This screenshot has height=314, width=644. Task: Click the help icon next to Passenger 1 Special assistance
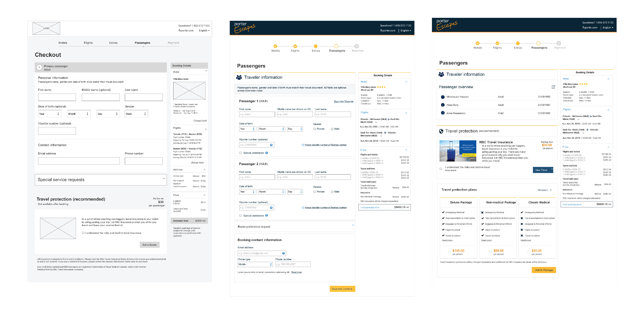(x=267, y=153)
